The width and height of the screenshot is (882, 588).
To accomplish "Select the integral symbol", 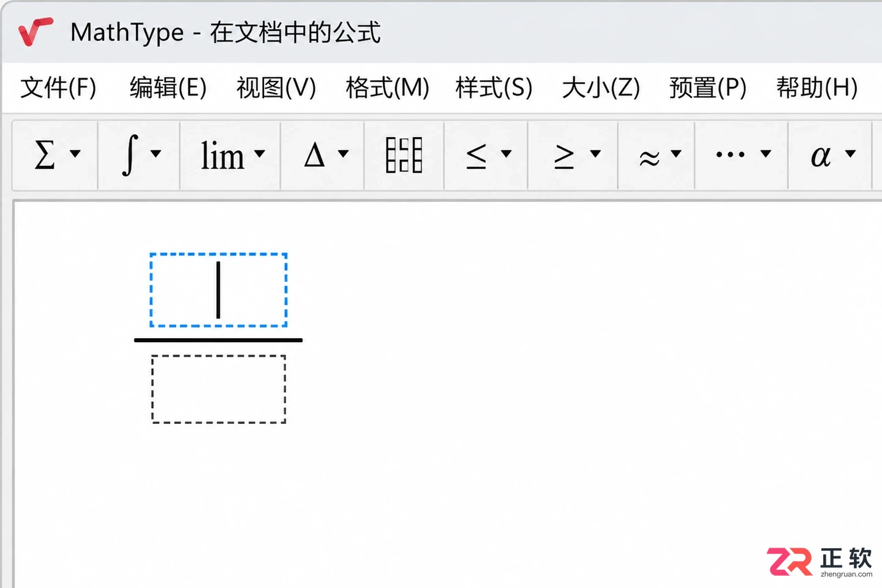I will pyautogui.click(x=130, y=154).
